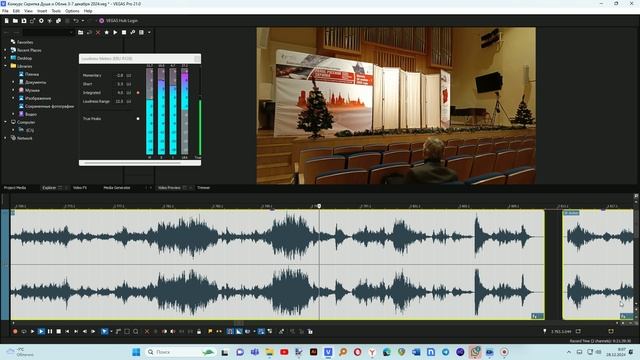Screen dimensions: 640x360
Task: Switch to the Media Generator tab
Action: point(117,188)
